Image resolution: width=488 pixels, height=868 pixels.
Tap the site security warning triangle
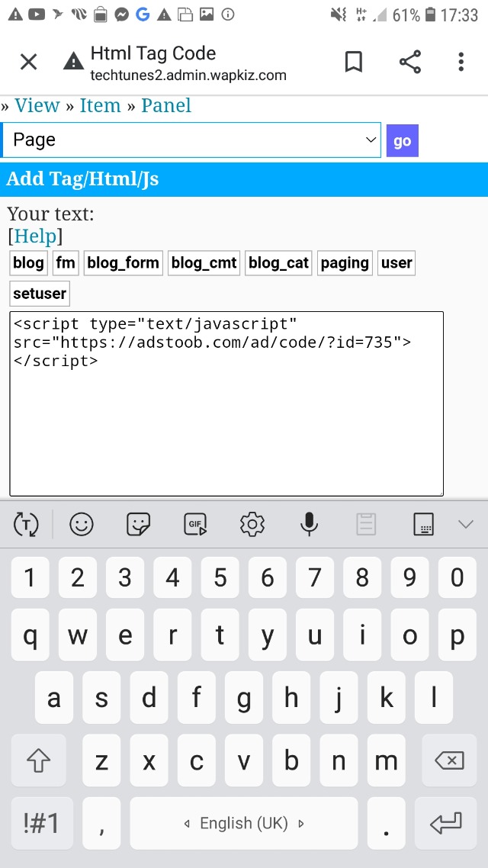pos(74,62)
